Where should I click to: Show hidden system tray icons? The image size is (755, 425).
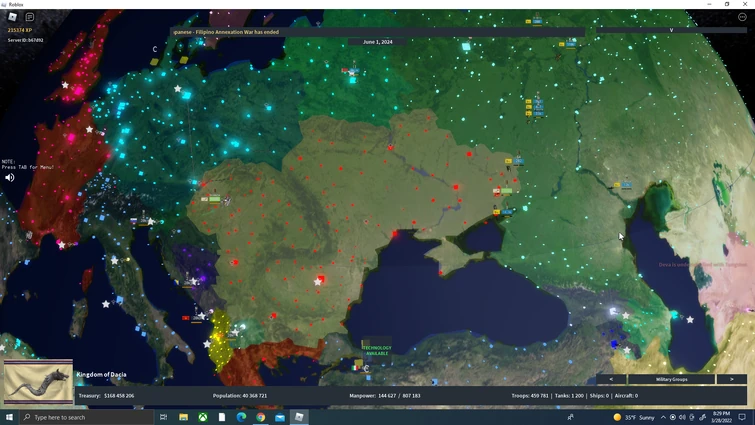coord(663,417)
